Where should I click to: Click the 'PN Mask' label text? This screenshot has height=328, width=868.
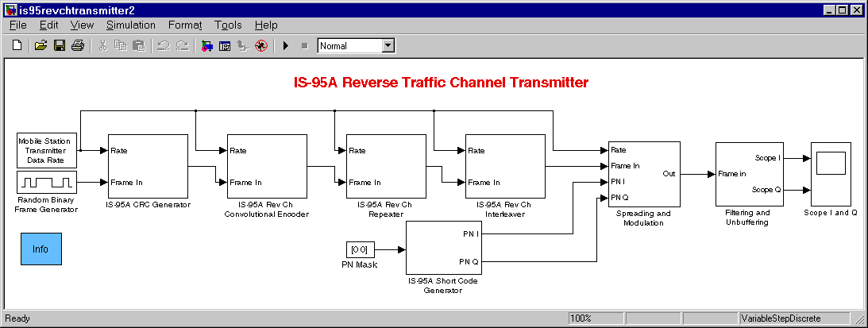(x=359, y=264)
